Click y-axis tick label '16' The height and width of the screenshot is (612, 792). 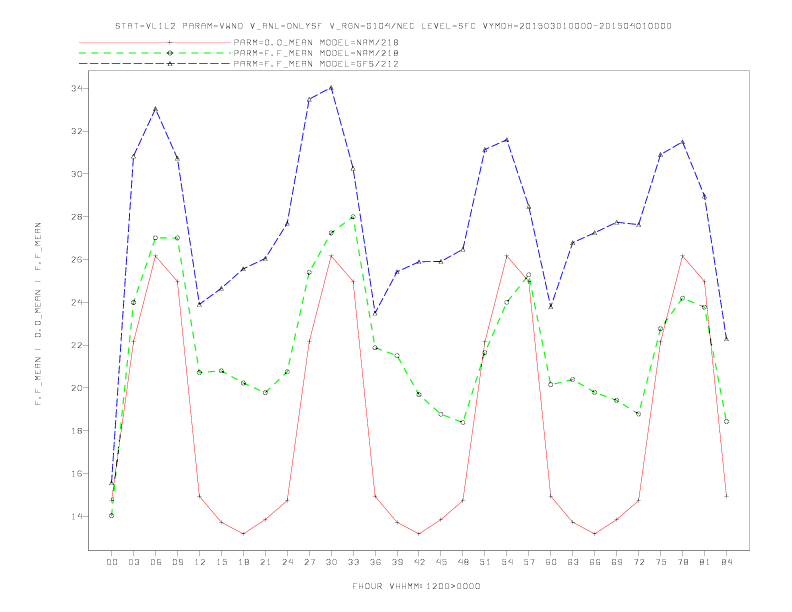point(77,474)
